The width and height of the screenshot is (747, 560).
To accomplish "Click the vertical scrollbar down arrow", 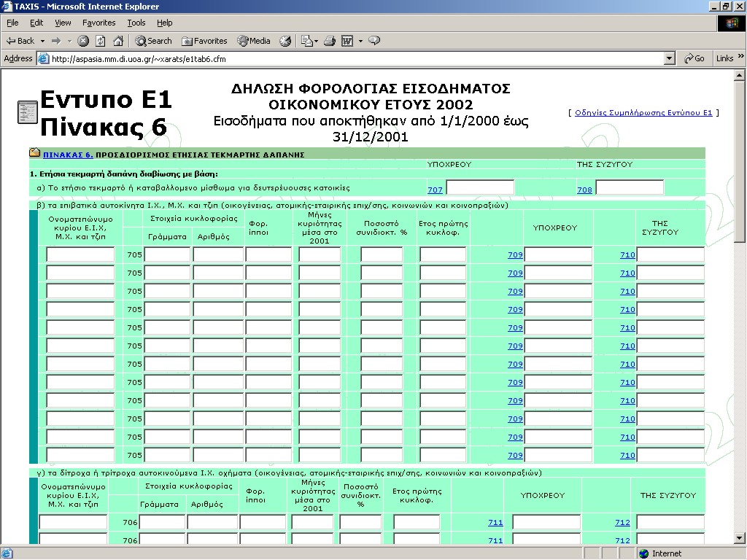I will click(740, 537).
